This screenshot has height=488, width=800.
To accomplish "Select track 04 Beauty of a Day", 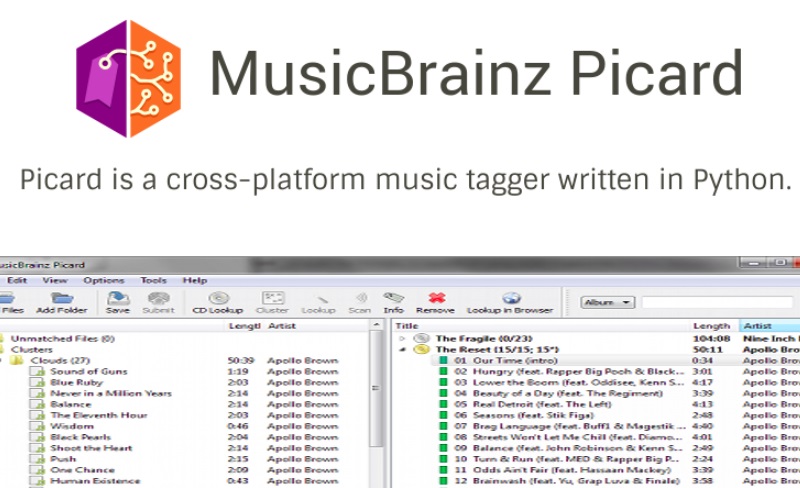I will click(x=559, y=394).
